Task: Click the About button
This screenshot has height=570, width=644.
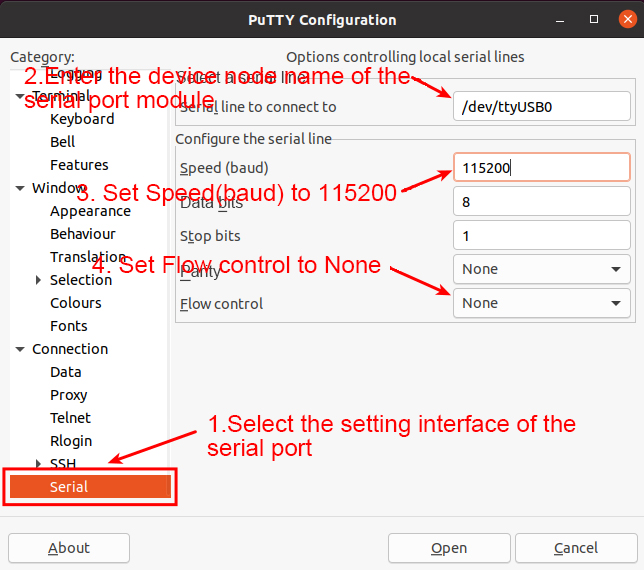Action: 69,548
